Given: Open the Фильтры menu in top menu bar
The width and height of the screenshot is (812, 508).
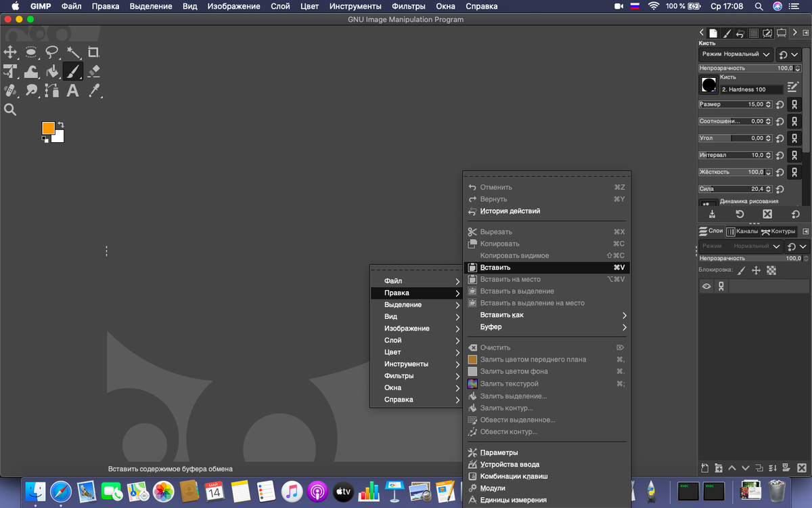Looking at the screenshot, I should 408,6.
